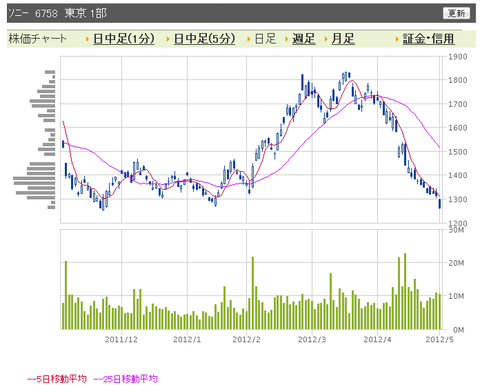Click the 0M volume axis label

click(x=458, y=330)
